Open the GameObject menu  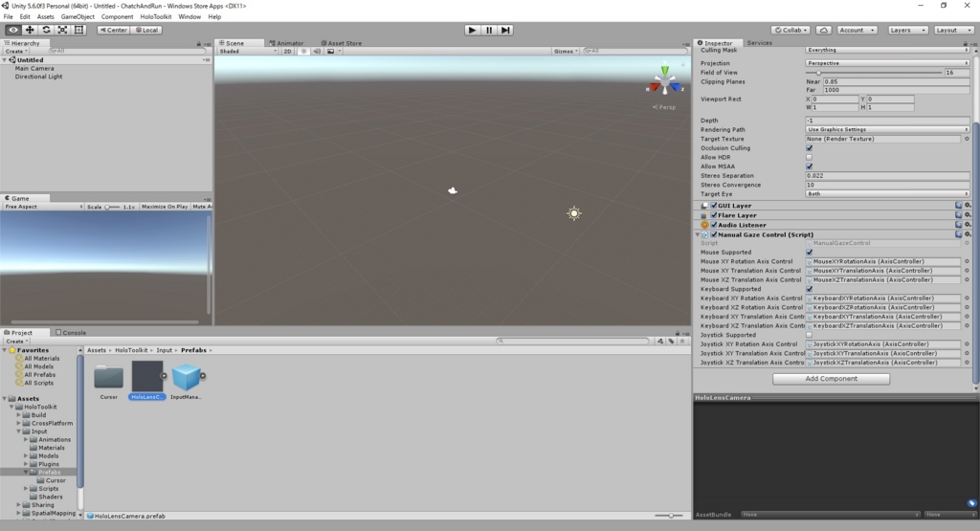[x=78, y=17]
